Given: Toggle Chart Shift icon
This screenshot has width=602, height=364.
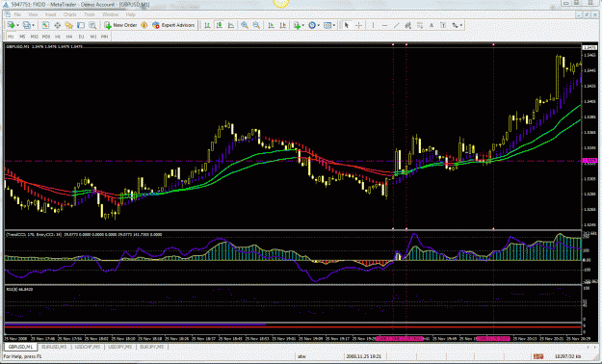Looking at the screenshot, I should [x=282, y=25].
